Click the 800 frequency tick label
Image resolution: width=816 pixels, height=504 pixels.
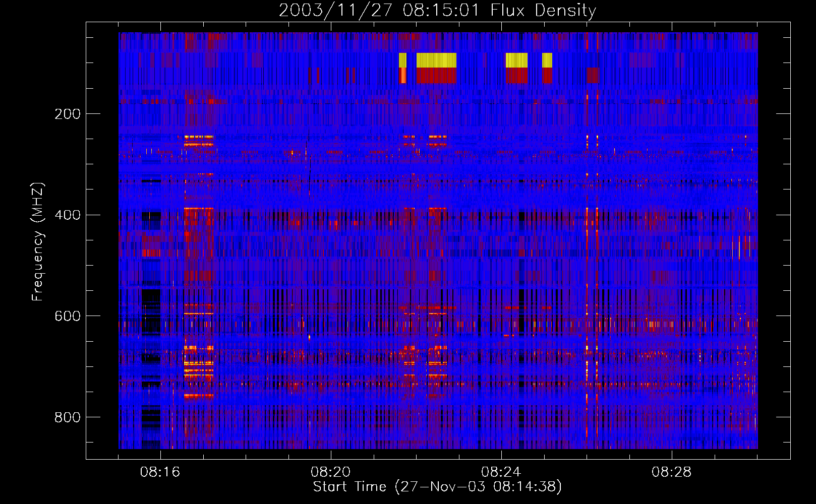click(x=68, y=417)
